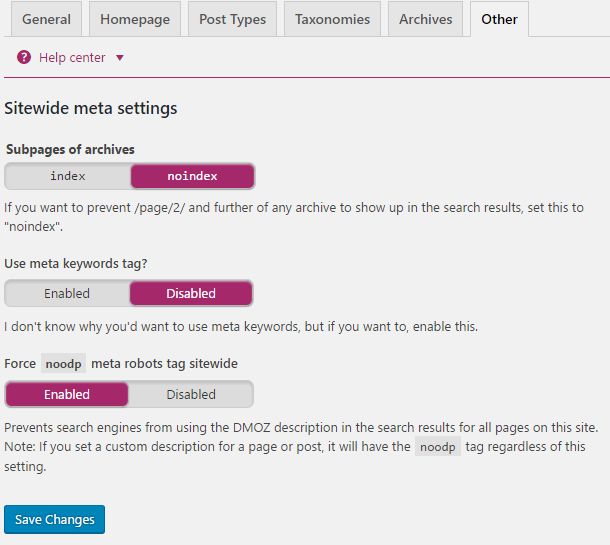Set Subpages of archives to index
This screenshot has width=610, height=545.
(68, 176)
